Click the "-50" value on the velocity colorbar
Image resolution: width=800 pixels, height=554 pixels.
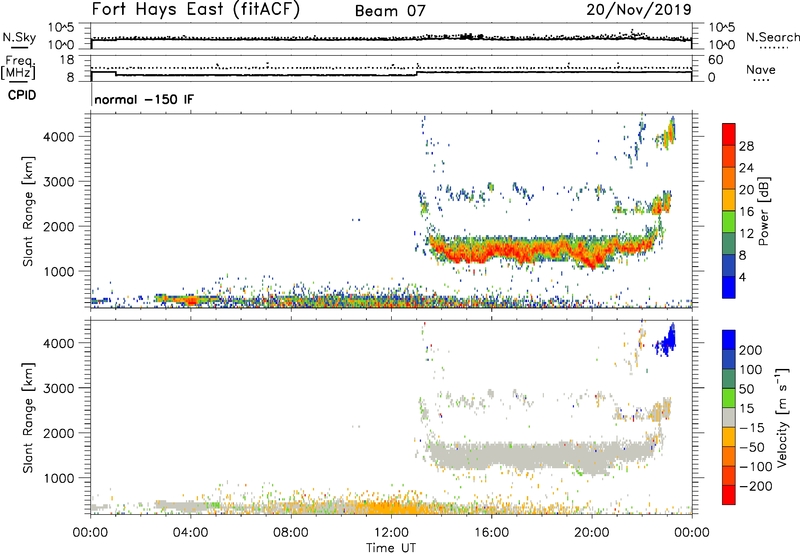[x=752, y=447]
